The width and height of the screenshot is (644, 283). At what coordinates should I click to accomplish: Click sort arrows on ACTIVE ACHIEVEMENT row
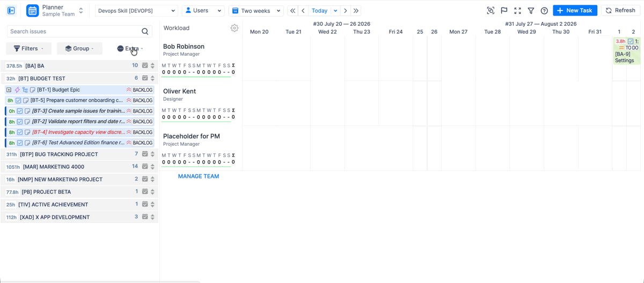(x=152, y=205)
